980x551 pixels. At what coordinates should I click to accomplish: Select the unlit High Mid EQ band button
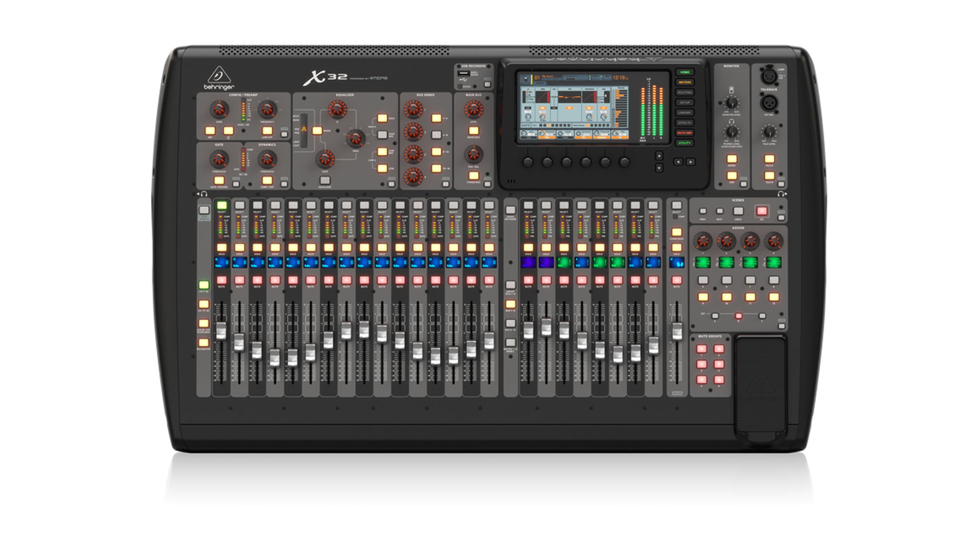pyautogui.click(x=382, y=135)
